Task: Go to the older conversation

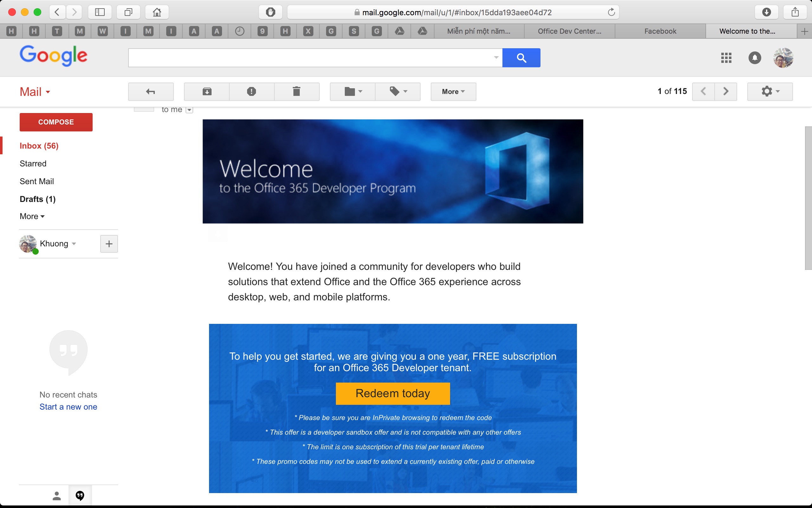Action: coord(726,91)
